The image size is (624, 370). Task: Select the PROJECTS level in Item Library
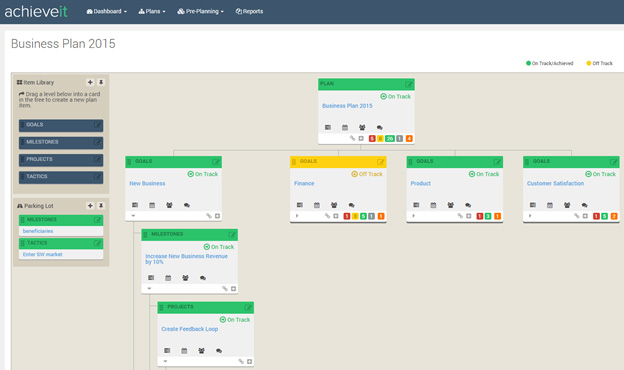pos(61,160)
